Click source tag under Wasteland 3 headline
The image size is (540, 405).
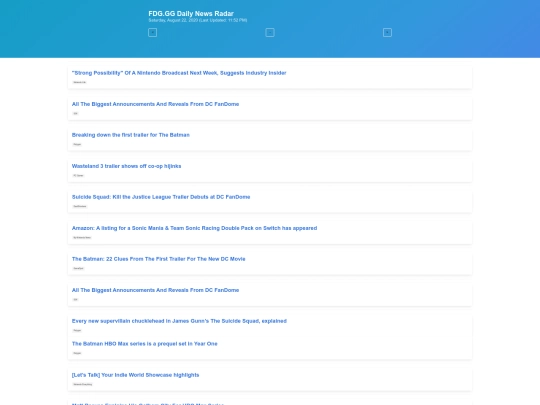click(x=78, y=175)
